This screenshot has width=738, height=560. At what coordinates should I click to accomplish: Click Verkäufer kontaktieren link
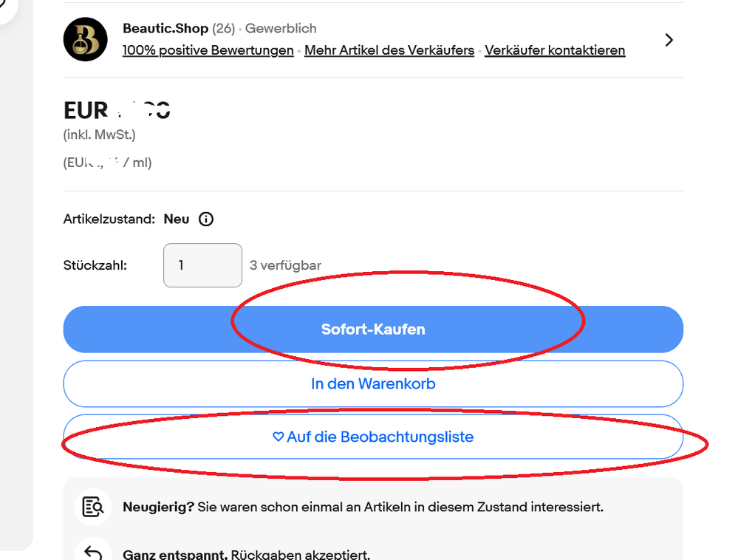(555, 50)
